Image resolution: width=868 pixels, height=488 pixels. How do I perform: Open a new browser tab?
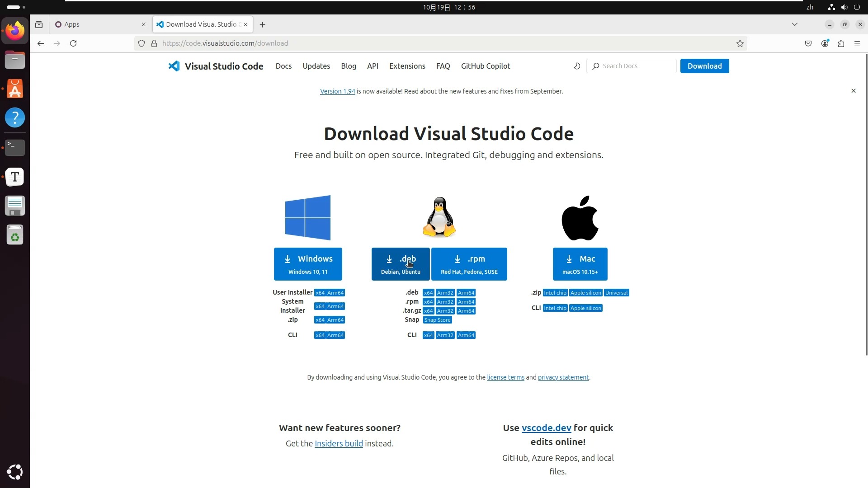pyautogui.click(x=262, y=24)
